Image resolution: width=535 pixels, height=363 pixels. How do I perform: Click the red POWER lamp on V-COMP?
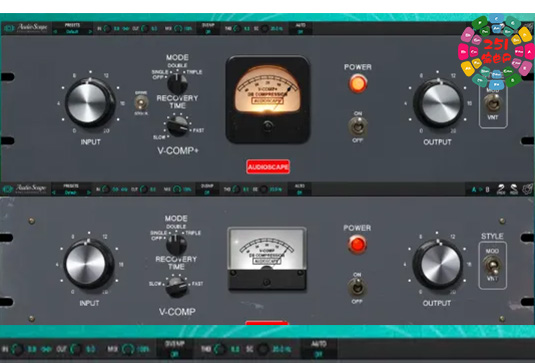click(x=357, y=245)
